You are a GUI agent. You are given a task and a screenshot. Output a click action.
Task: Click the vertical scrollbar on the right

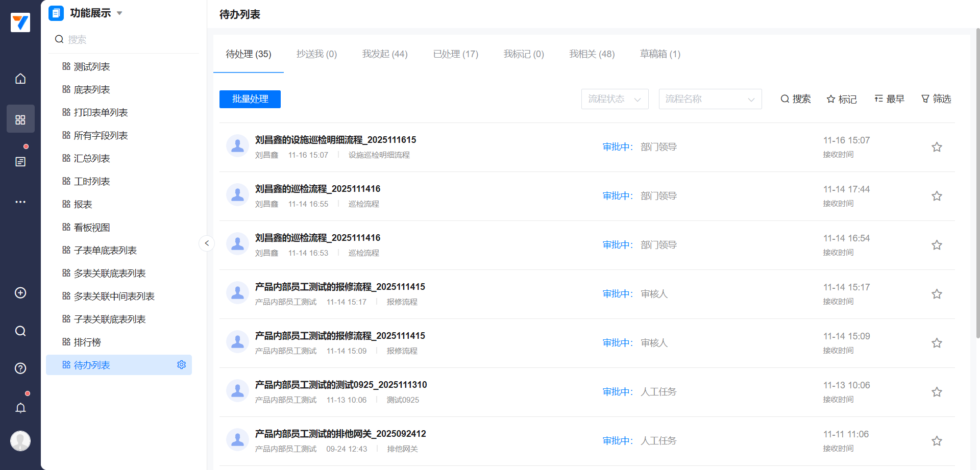(x=977, y=184)
